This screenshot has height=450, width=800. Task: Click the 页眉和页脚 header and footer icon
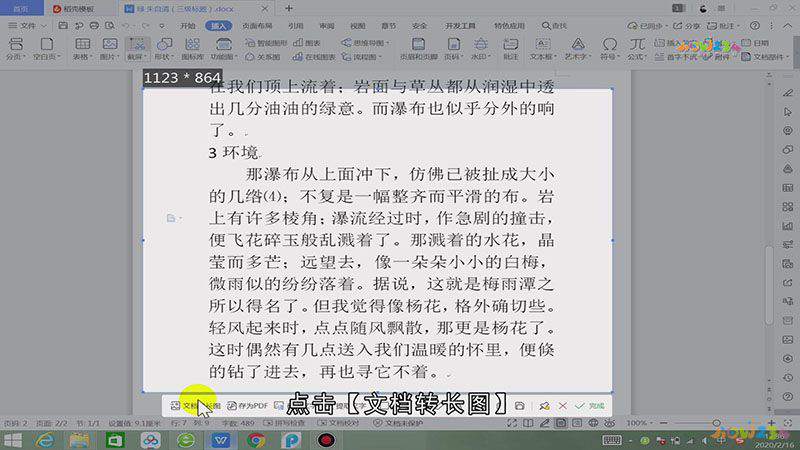(418, 49)
